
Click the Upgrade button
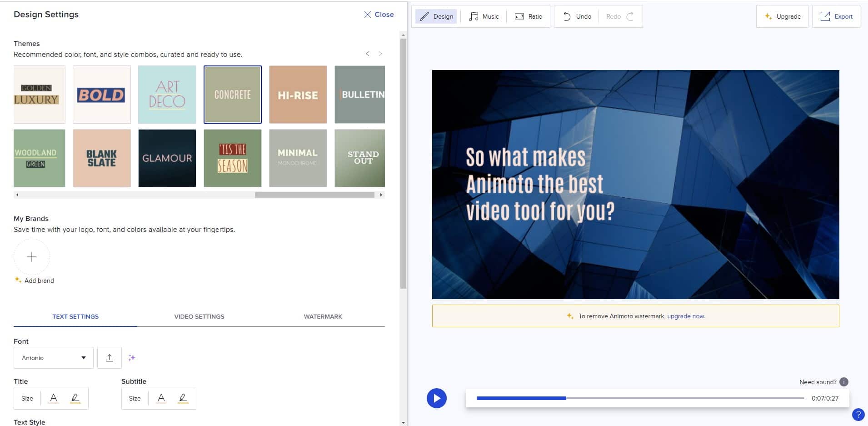click(782, 16)
